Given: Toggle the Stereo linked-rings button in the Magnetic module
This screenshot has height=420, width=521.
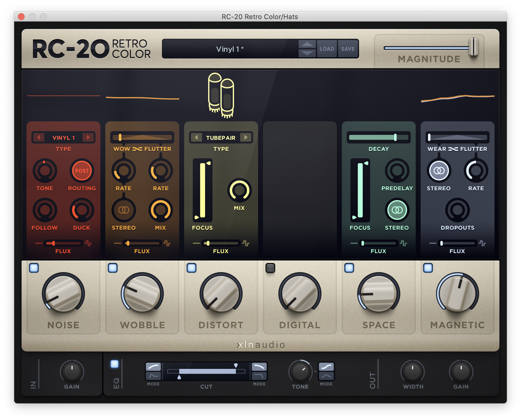Looking at the screenshot, I should point(439,171).
